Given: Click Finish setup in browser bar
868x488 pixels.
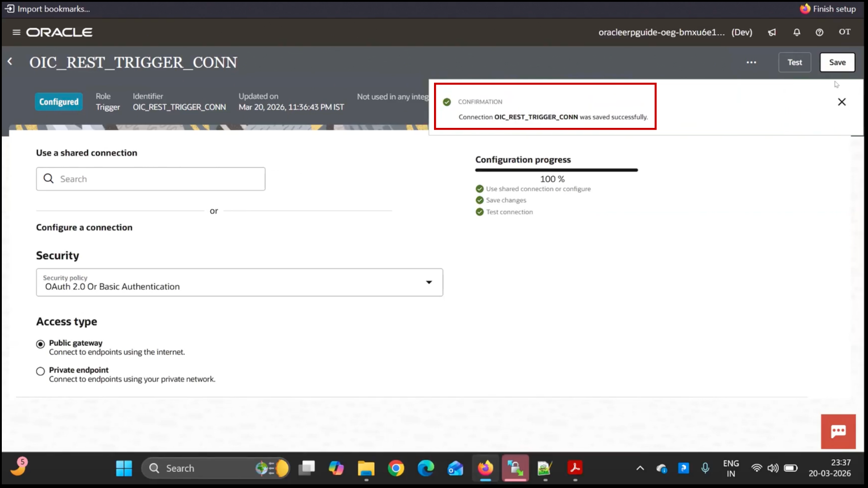Looking at the screenshot, I should click(x=828, y=9).
